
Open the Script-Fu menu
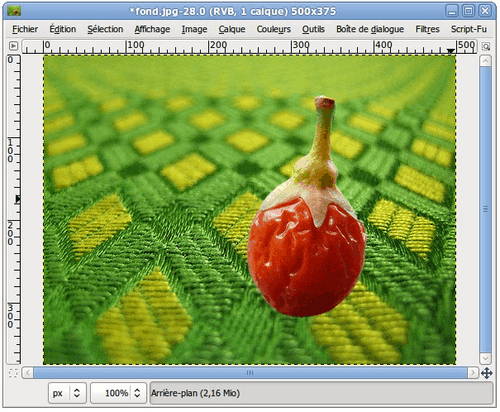coord(469,29)
